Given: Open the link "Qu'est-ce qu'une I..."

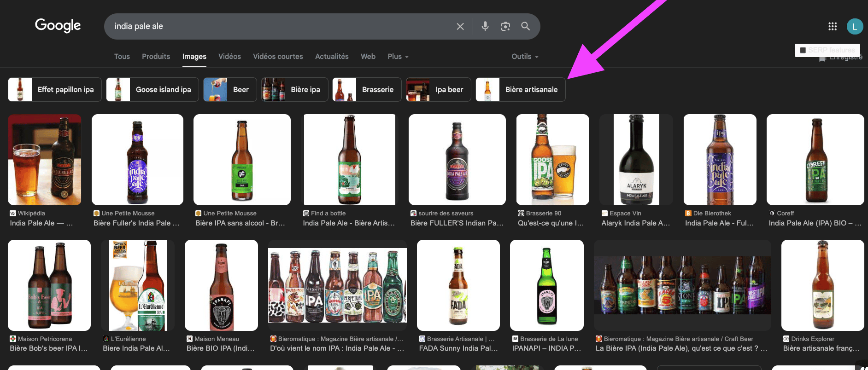Looking at the screenshot, I should [x=551, y=223].
